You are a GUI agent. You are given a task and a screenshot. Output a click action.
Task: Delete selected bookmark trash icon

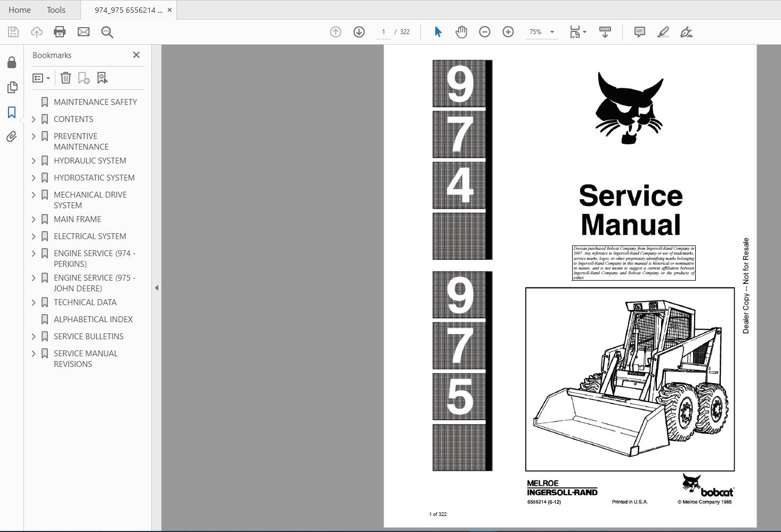click(x=66, y=78)
